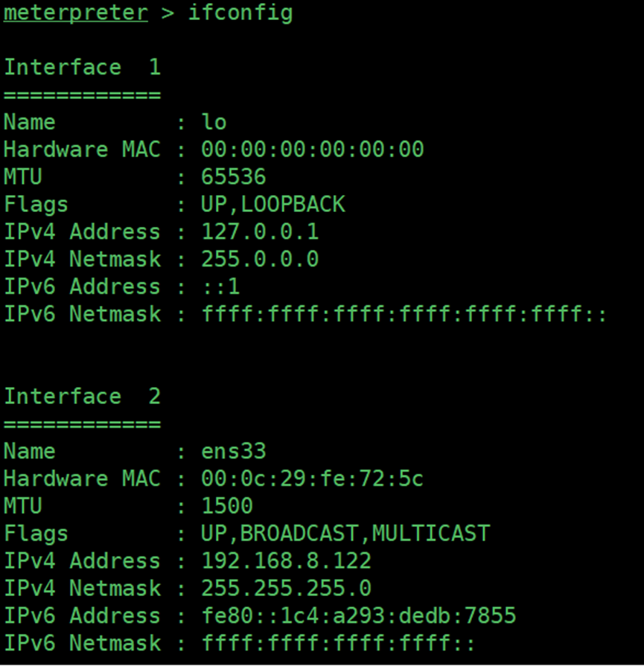The width and height of the screenshot is (644, 666).
Task: Click the MTU value 65536
Action: click(x=233, y=176)
